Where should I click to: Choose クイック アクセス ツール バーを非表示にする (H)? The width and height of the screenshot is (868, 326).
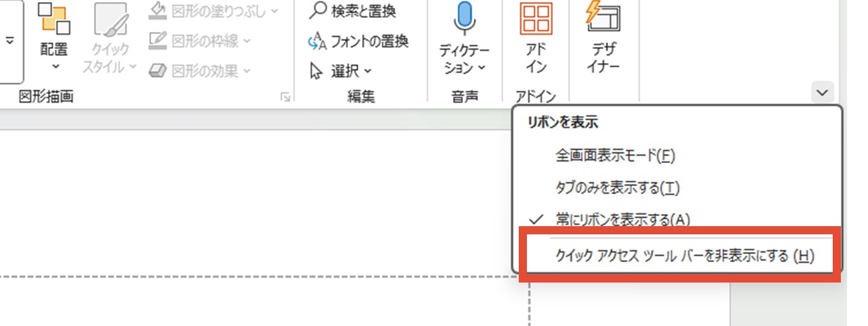[684, 256]
